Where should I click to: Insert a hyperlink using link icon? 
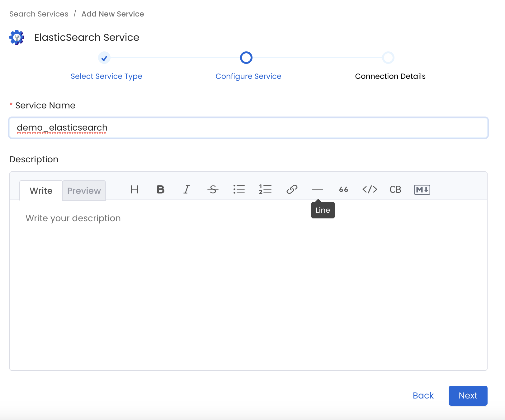click(292, 189)
